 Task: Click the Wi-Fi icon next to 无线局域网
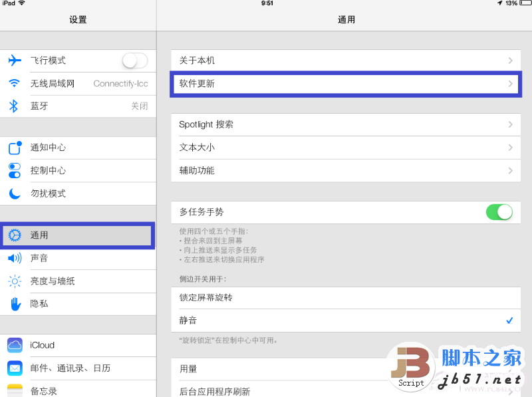(x=15, y=83)
